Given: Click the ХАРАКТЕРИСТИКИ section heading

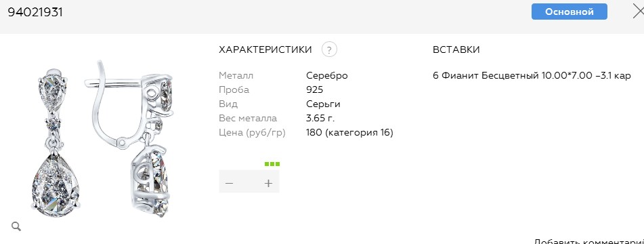Looking at the screenshot, I should point(265,49).
